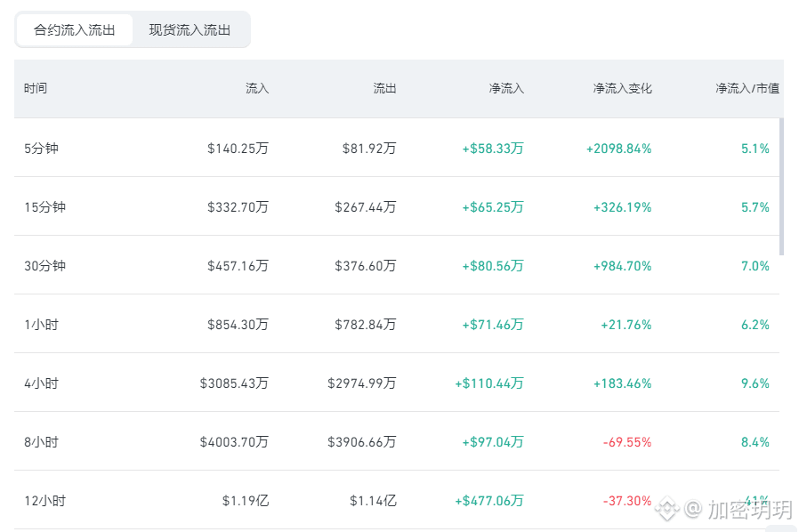799x532 pixels.
Task: Click the Binance watermark logo icon
Action: (x=667, y=509)
